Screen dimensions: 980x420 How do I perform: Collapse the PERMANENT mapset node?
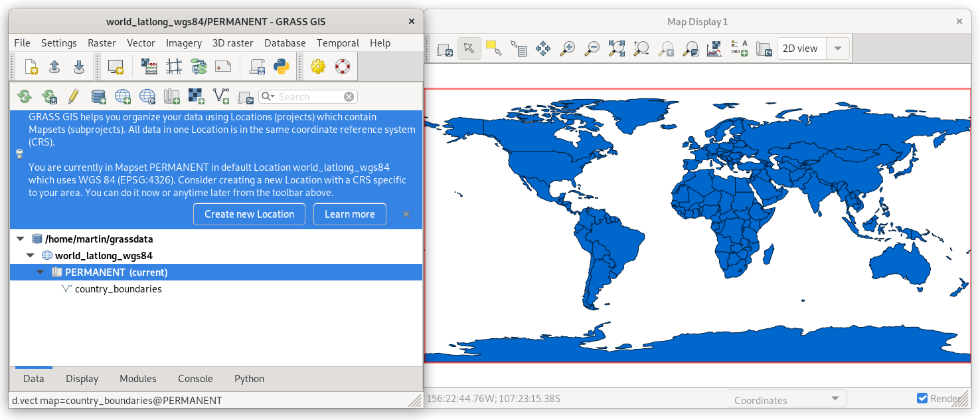pos(41,272)
